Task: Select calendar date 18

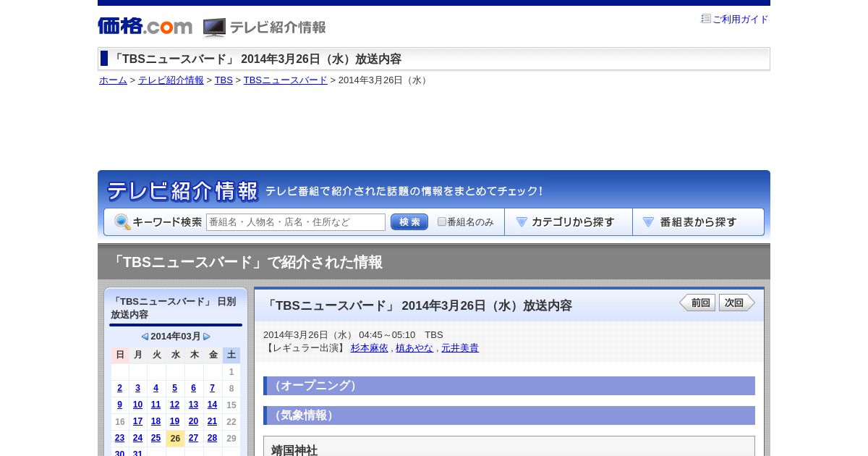Action: pos(156,421)
